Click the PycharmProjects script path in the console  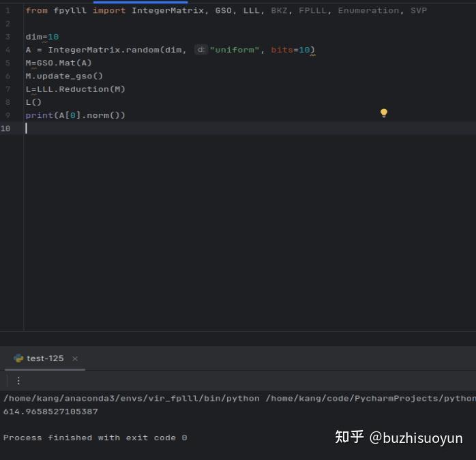coord(371,398)
